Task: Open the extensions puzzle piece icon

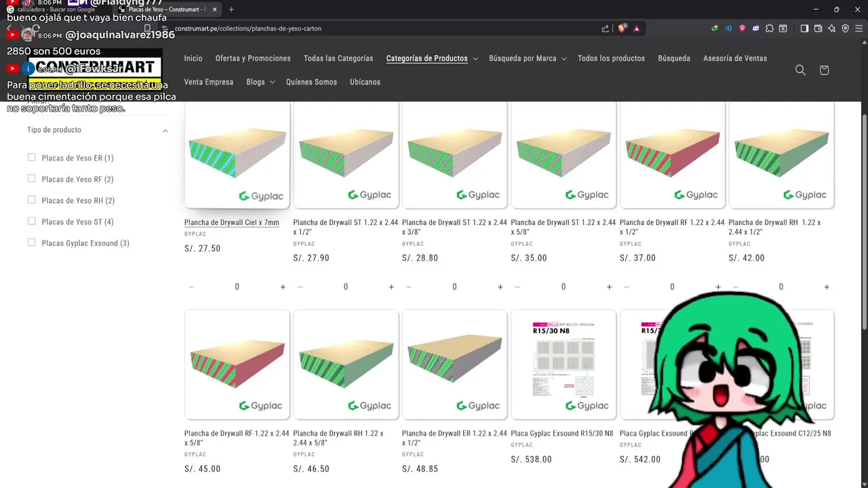Action: tap(770, 28)
